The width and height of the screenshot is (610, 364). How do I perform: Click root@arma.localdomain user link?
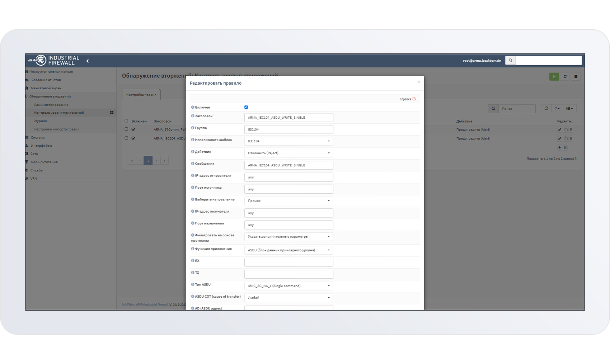pyautogui.click(x=482, y=61)
